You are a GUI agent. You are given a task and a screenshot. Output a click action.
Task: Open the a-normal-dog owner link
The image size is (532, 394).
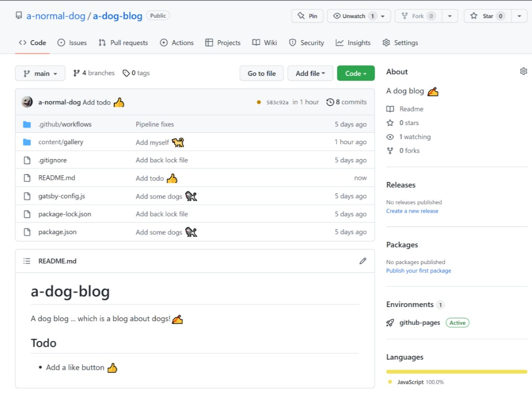point(56,16)
